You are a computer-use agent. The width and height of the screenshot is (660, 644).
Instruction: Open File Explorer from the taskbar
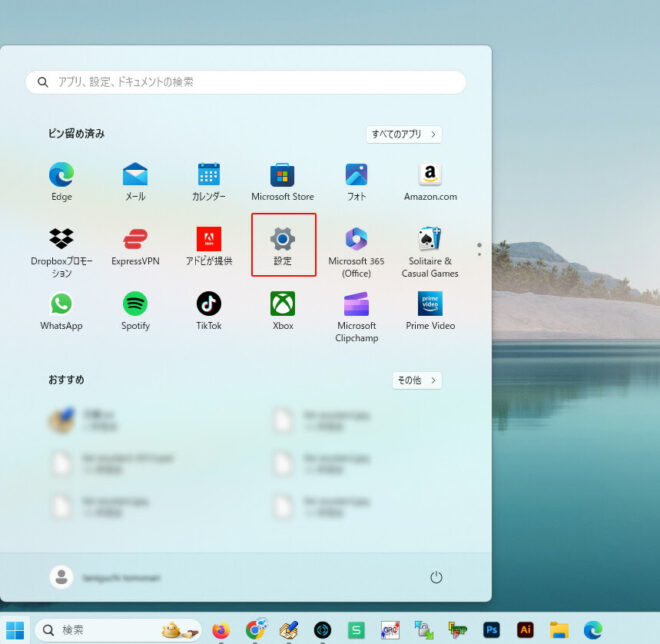click(559, 630)
